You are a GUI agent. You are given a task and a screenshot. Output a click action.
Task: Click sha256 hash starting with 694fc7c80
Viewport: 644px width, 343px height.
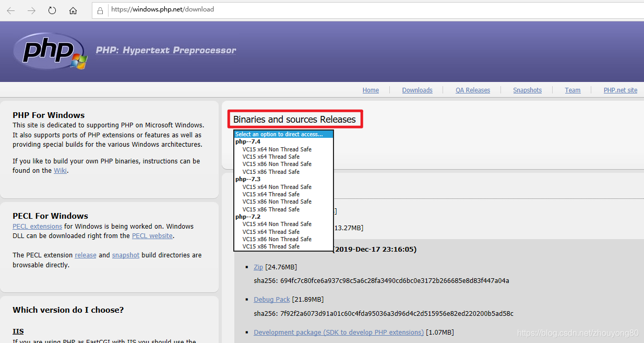coord(395,281)
